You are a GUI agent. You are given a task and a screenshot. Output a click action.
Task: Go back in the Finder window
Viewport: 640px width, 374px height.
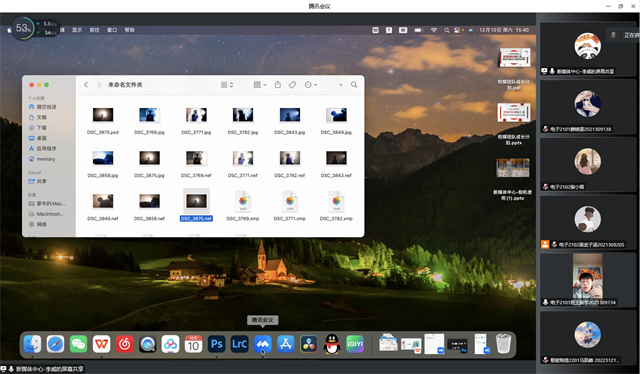coord(86,85)
